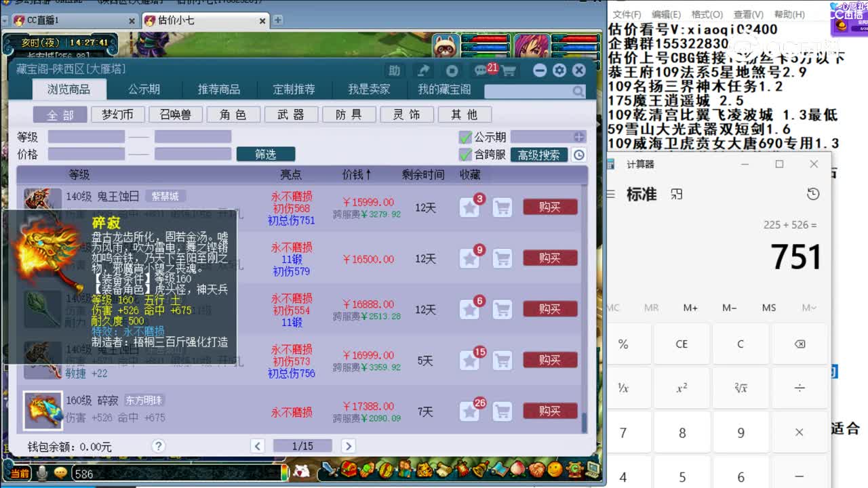Click calculator number 8 key
Viewport: 868px width, 488px height.
[682, 432]
